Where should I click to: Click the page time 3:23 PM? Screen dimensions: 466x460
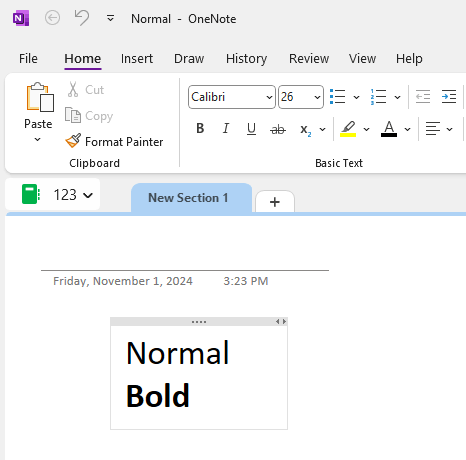coord(246,281)
